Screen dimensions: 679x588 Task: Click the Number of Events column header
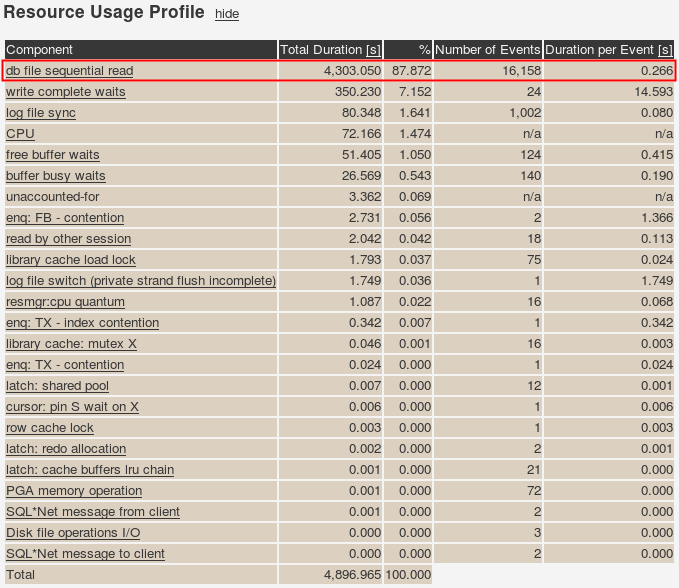[x=488, y=50]
